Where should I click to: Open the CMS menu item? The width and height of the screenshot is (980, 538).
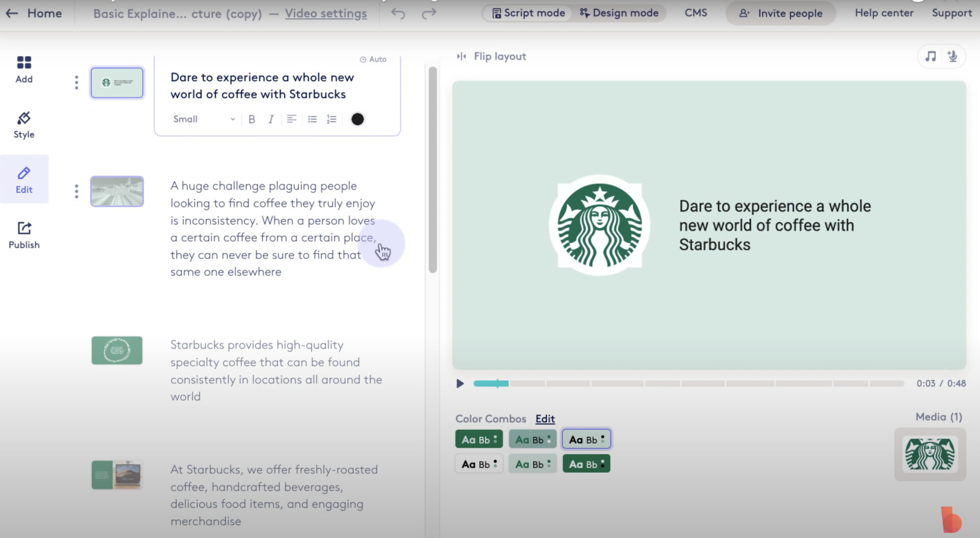[x=696, y=13]
